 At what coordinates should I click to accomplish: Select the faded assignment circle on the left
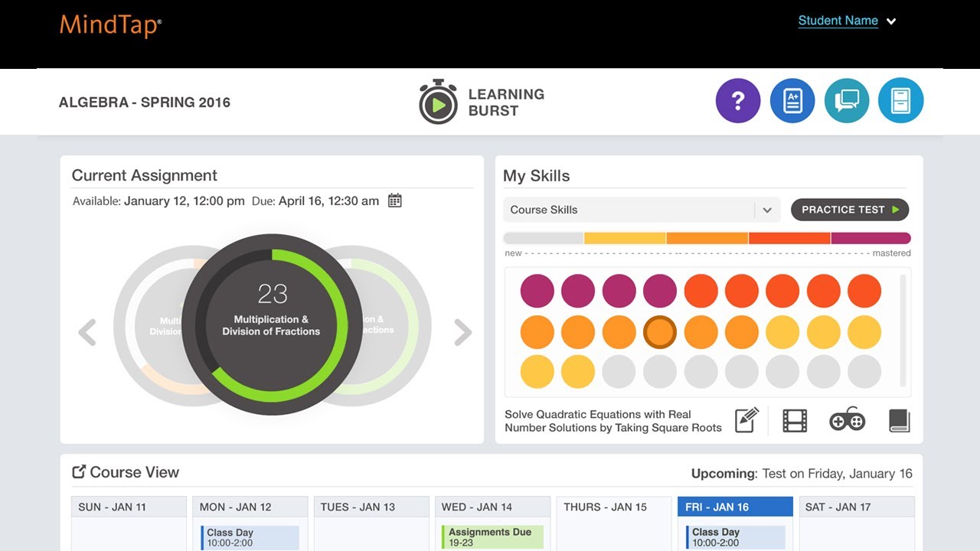[149, 325]
